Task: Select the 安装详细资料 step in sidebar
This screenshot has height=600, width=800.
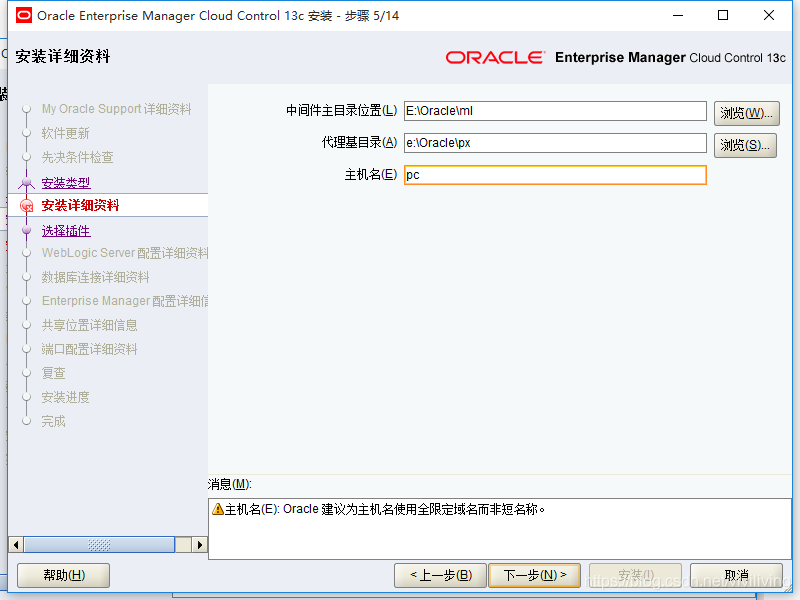Action: click(x=80, y=206)
